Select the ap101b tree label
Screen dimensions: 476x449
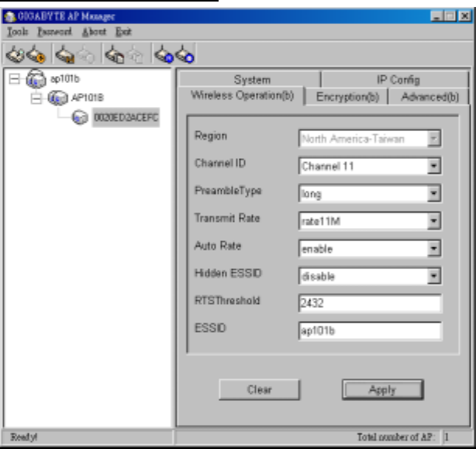[64, 79]
